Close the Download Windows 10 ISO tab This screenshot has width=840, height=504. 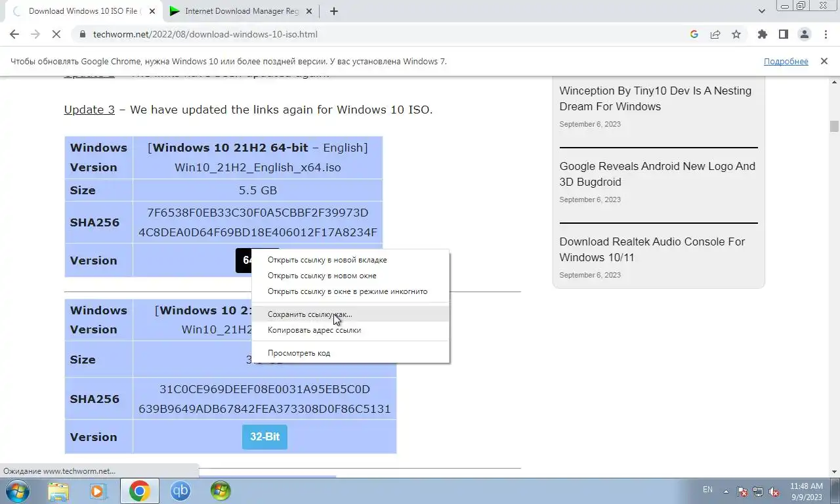(152, 11)
